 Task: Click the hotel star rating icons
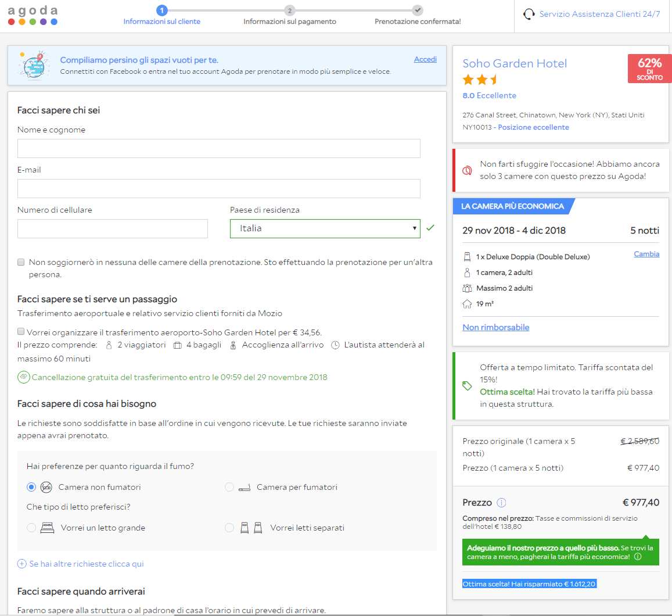coord(480,79)
